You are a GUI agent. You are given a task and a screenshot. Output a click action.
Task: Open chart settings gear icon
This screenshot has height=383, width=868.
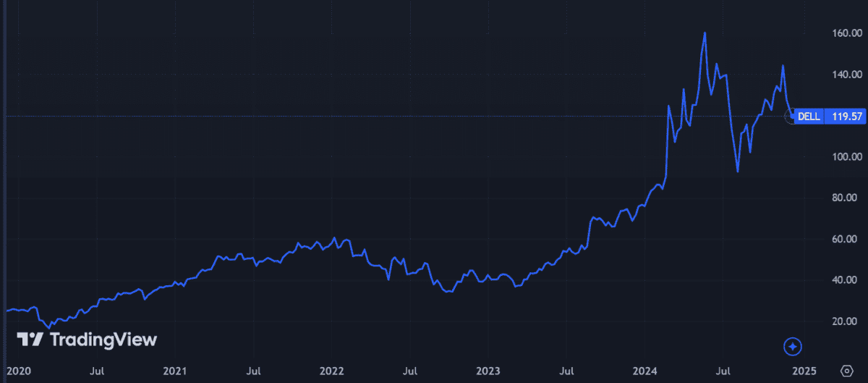click(846, 371)
